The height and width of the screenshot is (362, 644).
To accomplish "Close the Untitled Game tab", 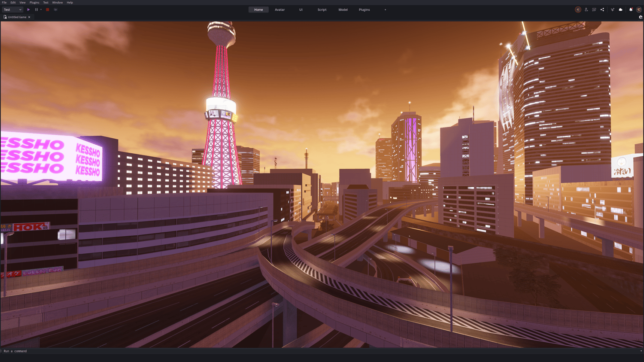I will [29, 17].
